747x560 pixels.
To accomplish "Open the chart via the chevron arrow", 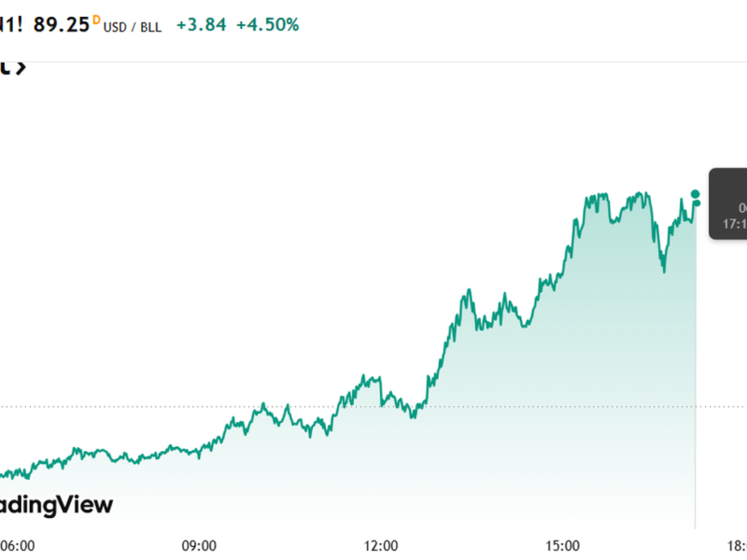I will tap(21, 66).
